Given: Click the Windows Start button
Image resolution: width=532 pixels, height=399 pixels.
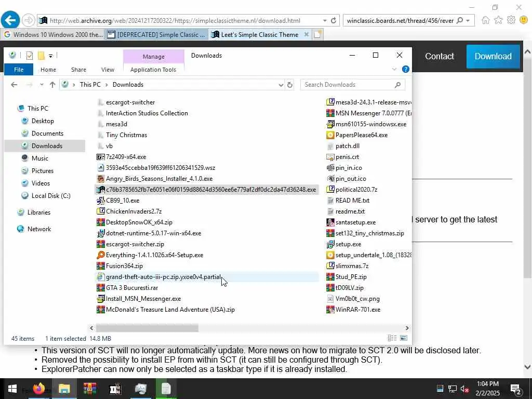Looking at the screenshot, I should click(12, 389).
